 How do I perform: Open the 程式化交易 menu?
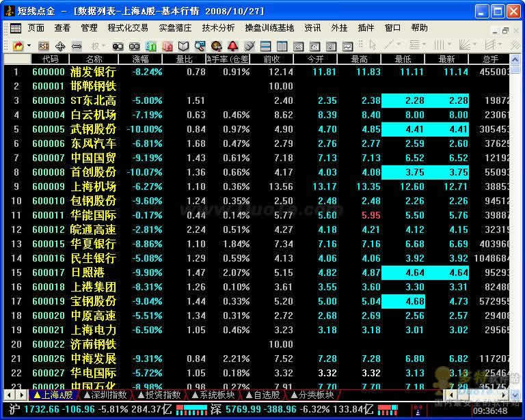(x=128, y=28)
